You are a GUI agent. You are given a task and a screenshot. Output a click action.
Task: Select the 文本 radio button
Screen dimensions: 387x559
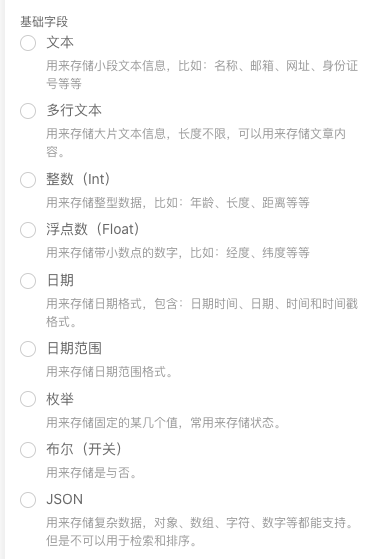click(x=28, y=43)
